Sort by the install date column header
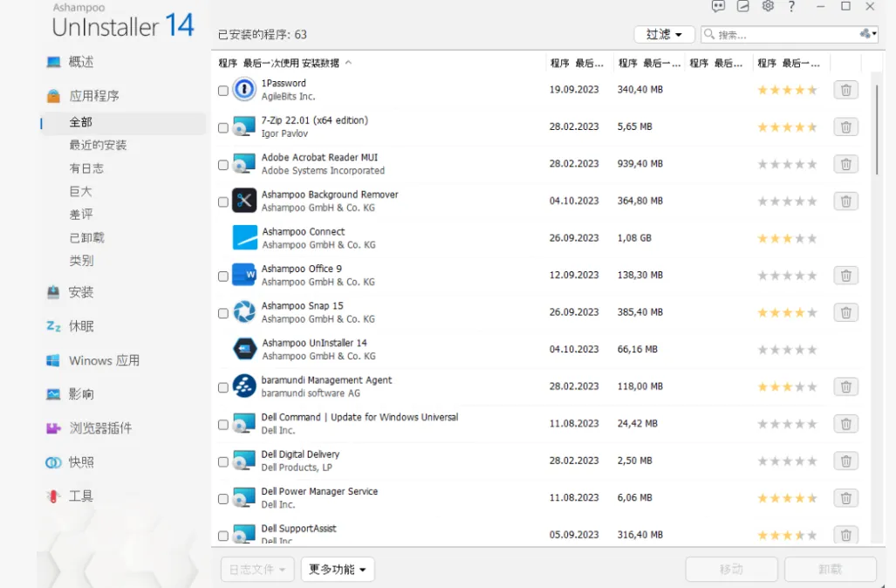 coord(578,63)
